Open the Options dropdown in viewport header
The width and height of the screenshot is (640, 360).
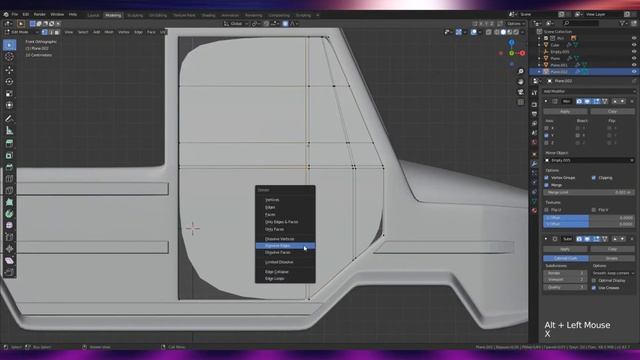pos(516,24)
